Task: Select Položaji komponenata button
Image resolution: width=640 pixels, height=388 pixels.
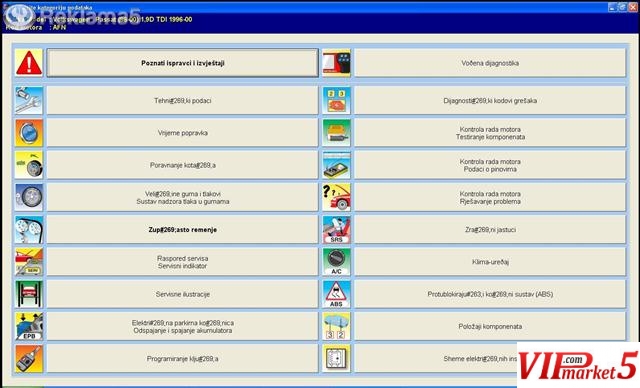Action: click(x=490, y=326)
